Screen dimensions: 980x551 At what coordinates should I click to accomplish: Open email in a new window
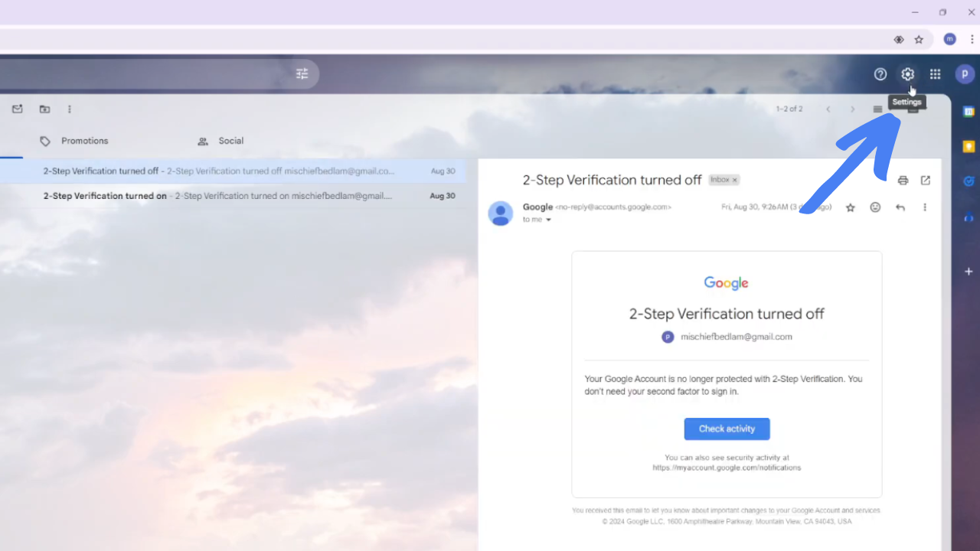[x=926, y=181]
